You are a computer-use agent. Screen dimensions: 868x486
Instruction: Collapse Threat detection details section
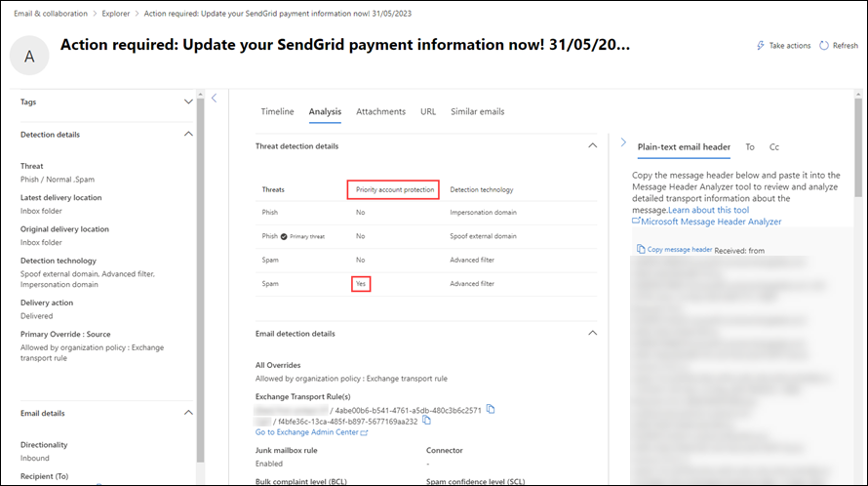pyautogui.click(x=592, y=145)
